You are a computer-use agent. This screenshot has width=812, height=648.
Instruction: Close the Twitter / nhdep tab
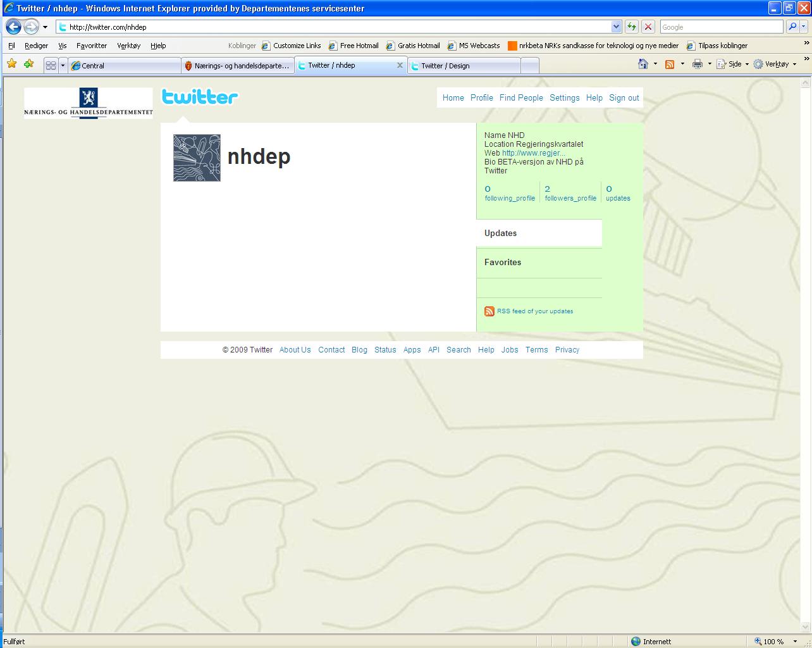400,65
